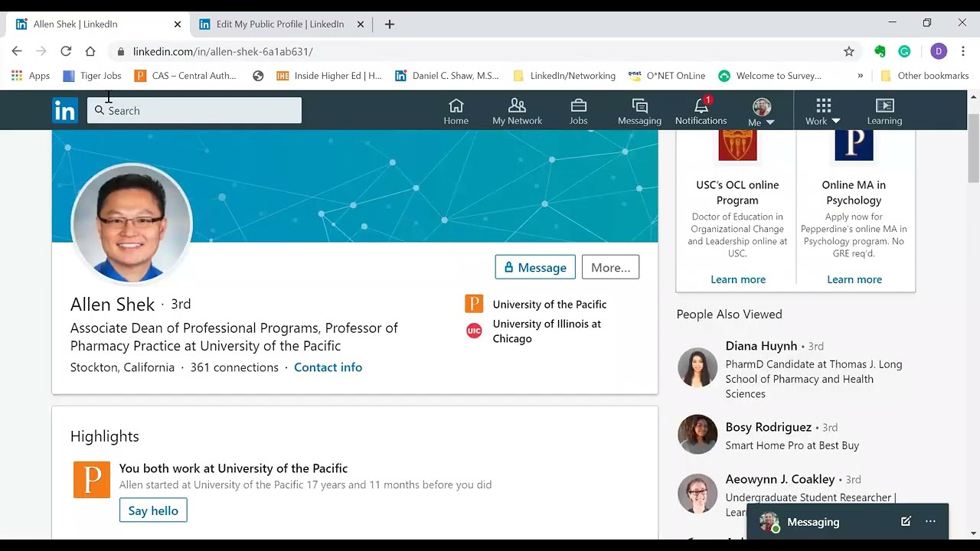Viewport: 980px width, 551px height.
Task: Go to the browser home page
Action: [90, 51]
